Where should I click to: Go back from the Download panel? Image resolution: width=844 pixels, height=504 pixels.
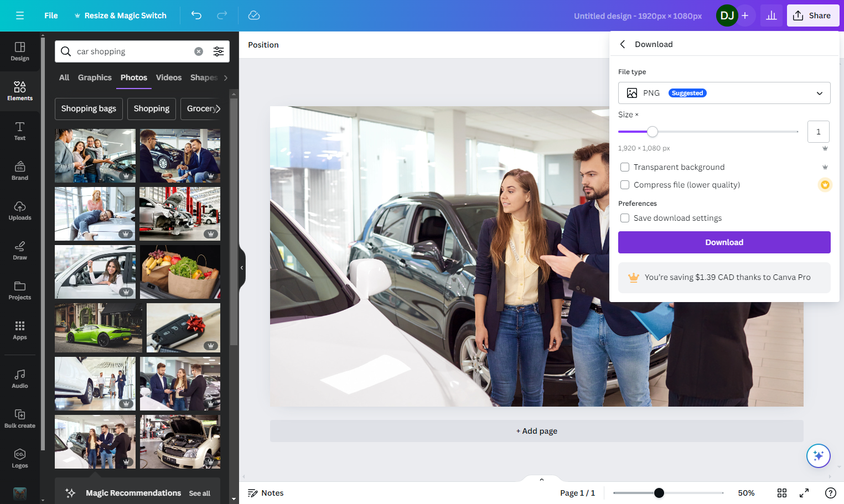pos(623,44)
